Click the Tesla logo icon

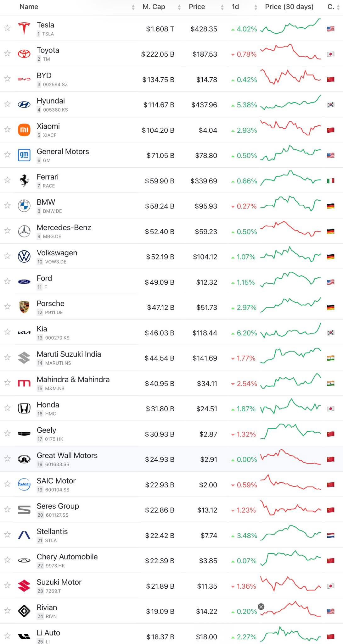click(24, 29)
